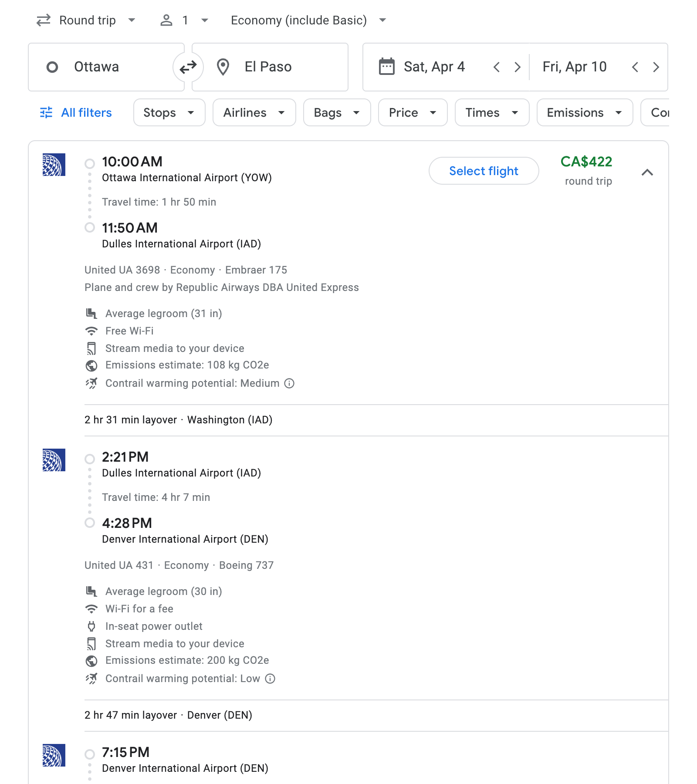Click the previous-day arrow for departure date
This screenshot has height=784, width=697.
point(496,67)
